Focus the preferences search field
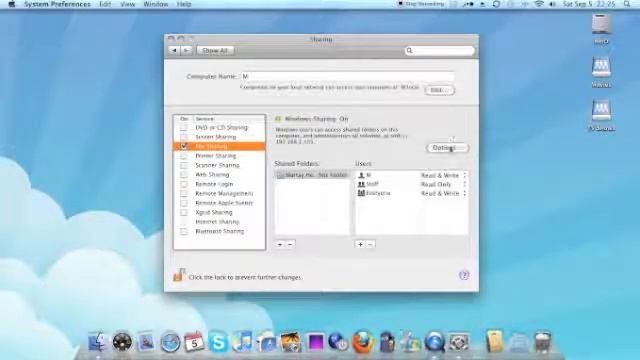Image resolution: width=640 pixels, height=360 pixels. click(x=440, y=51)
